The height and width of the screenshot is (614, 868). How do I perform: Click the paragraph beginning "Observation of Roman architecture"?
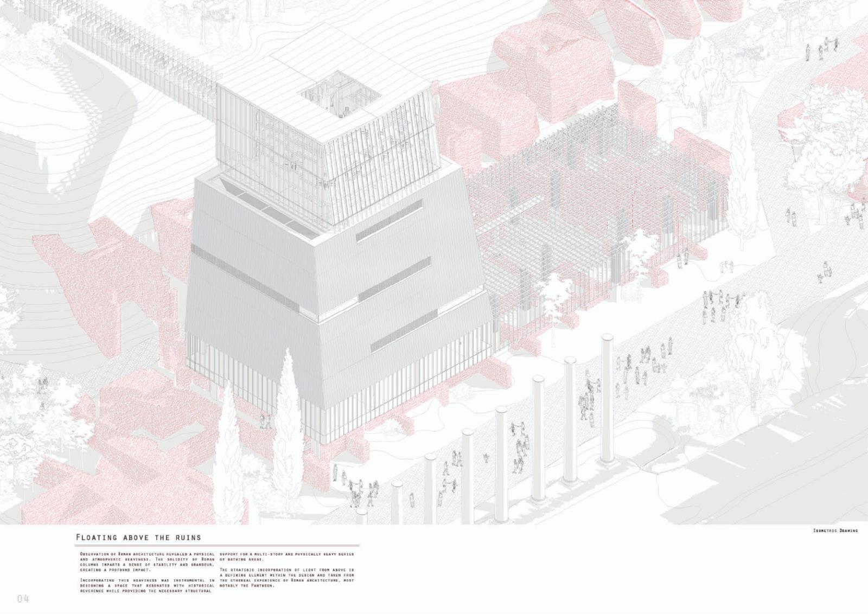pos(146,561)
